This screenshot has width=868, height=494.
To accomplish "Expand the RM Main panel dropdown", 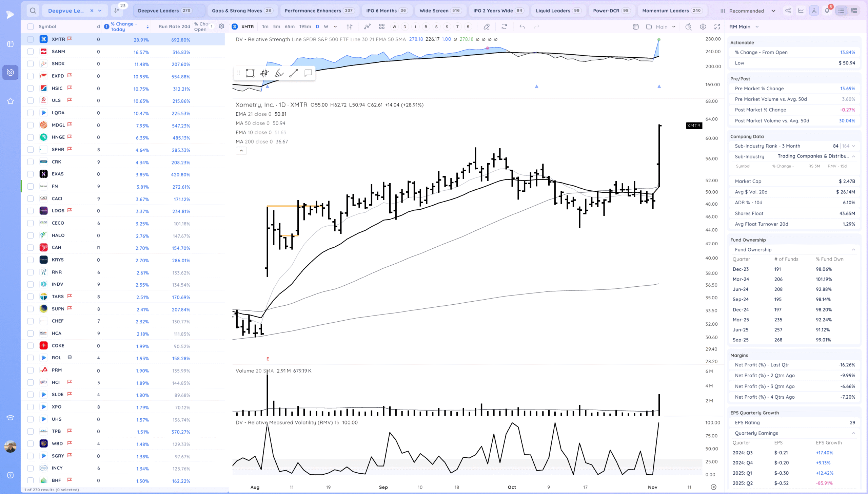I will (757, 26).
